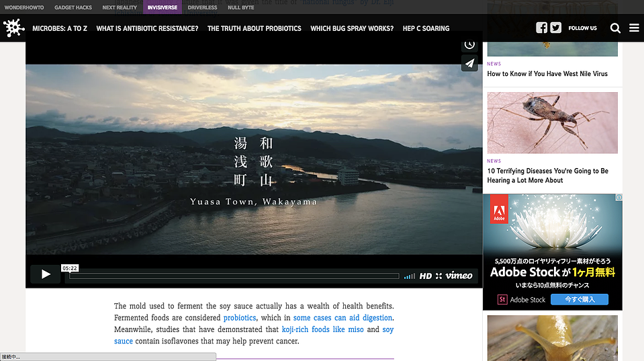Go to Gadget Hacks network tab
This screenshot has width=644, height=361.
73,7
